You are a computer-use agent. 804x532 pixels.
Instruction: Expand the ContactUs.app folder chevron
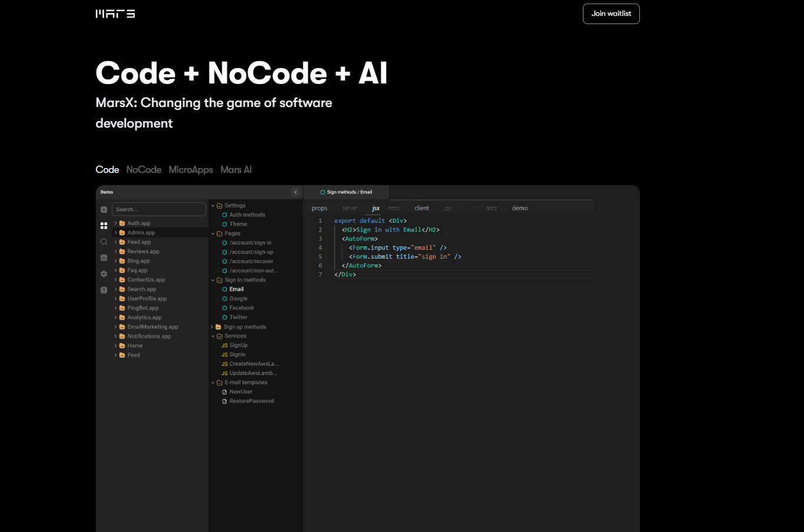tap(116, 280)
